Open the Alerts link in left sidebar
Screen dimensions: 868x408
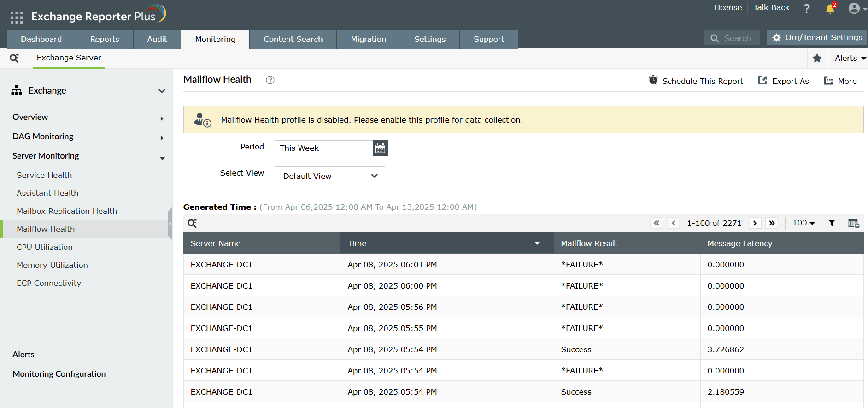click(x=23, y=355)
